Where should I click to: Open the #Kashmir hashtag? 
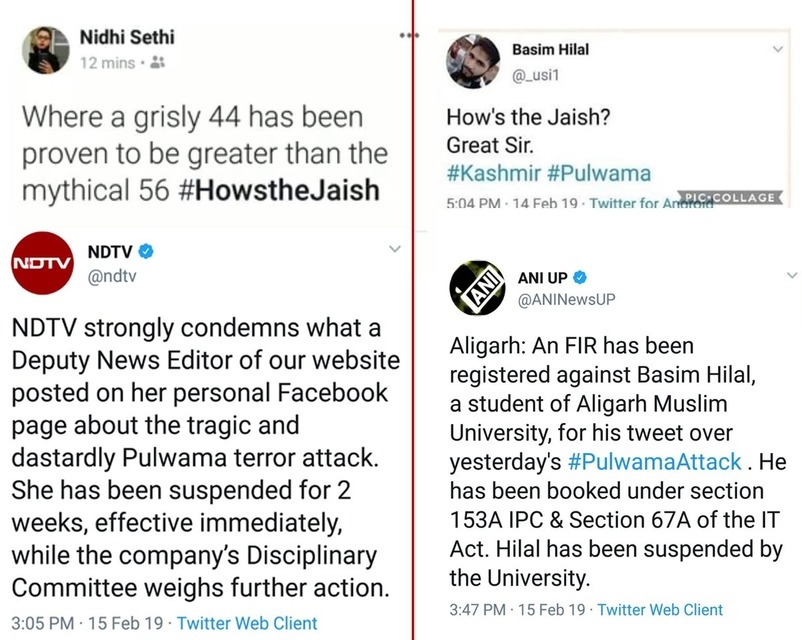489,173
